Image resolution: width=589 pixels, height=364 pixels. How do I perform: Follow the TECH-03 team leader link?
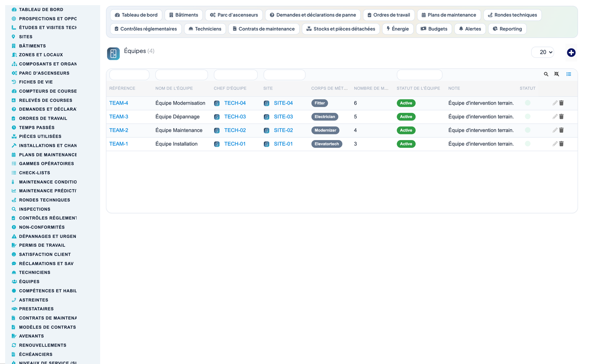click(235, 116)
